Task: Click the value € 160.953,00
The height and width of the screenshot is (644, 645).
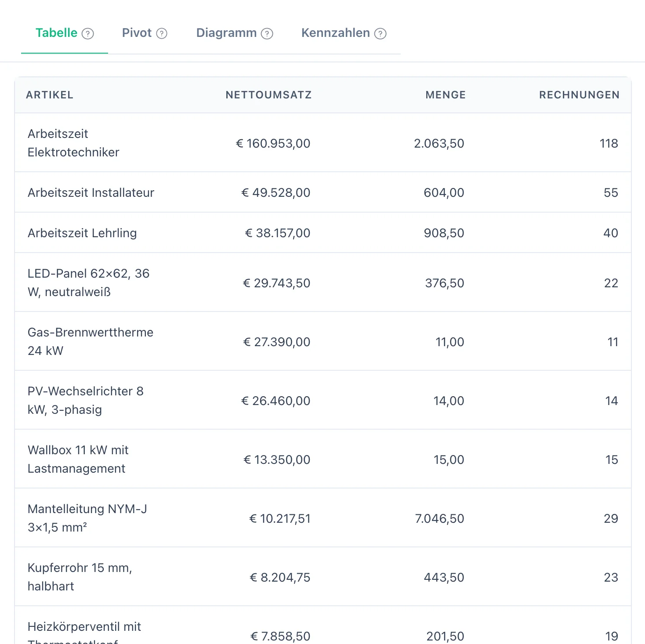Action: tap(273, 143)
